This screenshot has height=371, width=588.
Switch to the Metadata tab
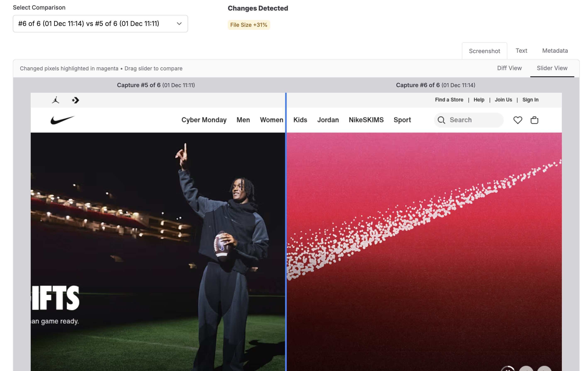555,51
